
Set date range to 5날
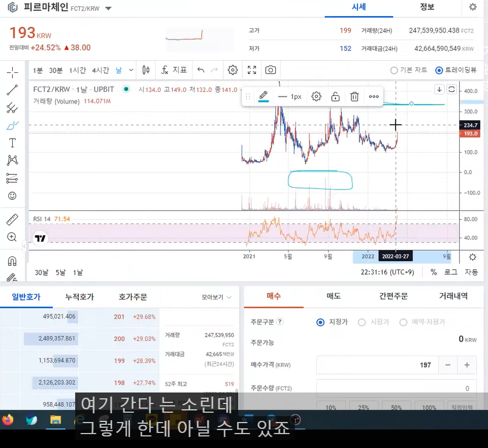point(61,272)
